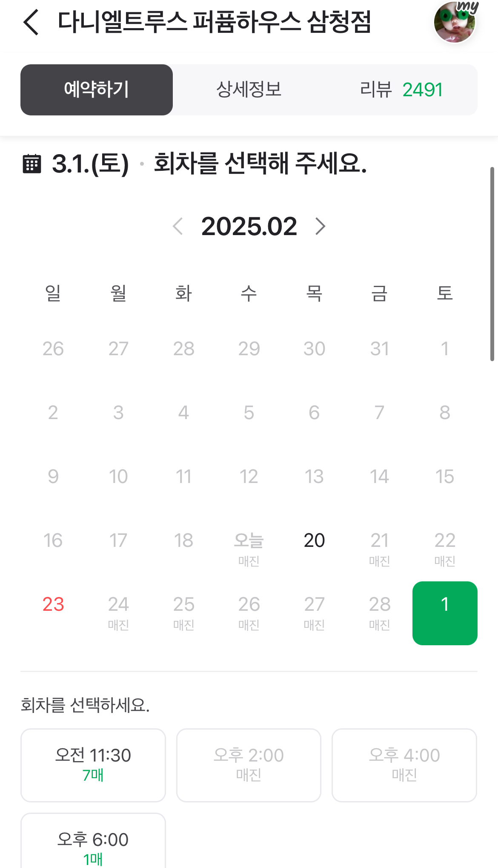Select the sold-out 오후 4:00 slot
The image size is (498, 868).
tap(404, 765)
